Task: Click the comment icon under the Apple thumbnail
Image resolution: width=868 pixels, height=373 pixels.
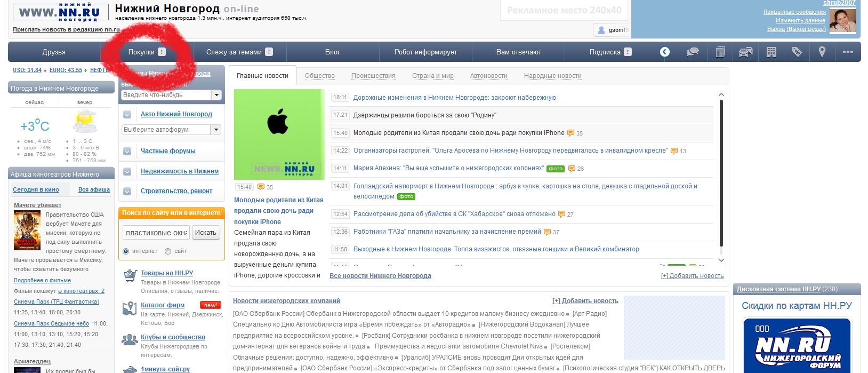Action: pyautogui.click(x=261, y=187)
